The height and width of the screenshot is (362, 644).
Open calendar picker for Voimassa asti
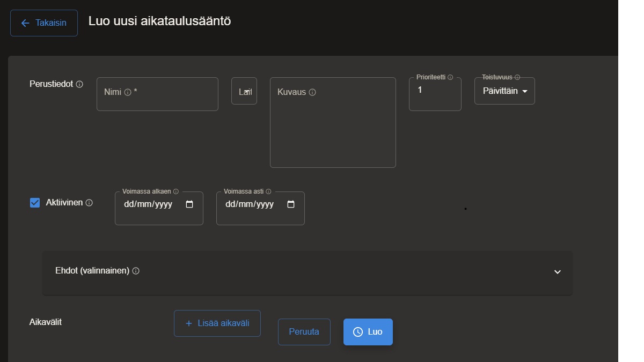[291, 204]
